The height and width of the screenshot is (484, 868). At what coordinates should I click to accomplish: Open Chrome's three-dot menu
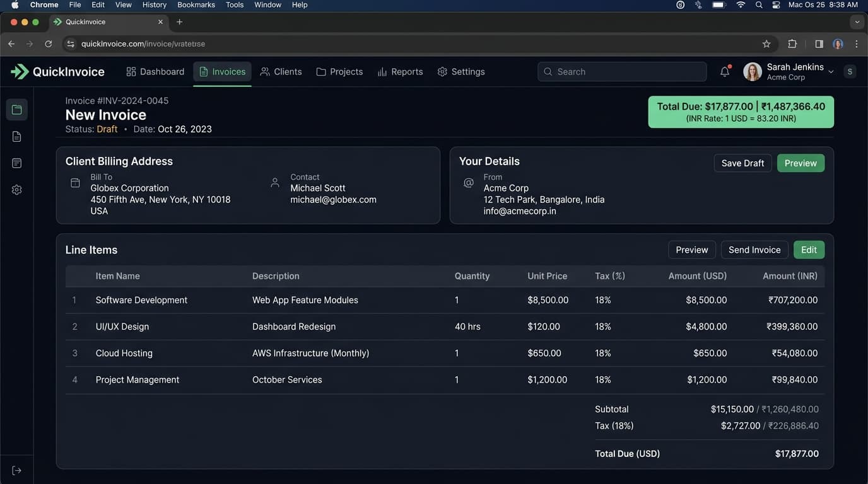[x=856, y=44]
